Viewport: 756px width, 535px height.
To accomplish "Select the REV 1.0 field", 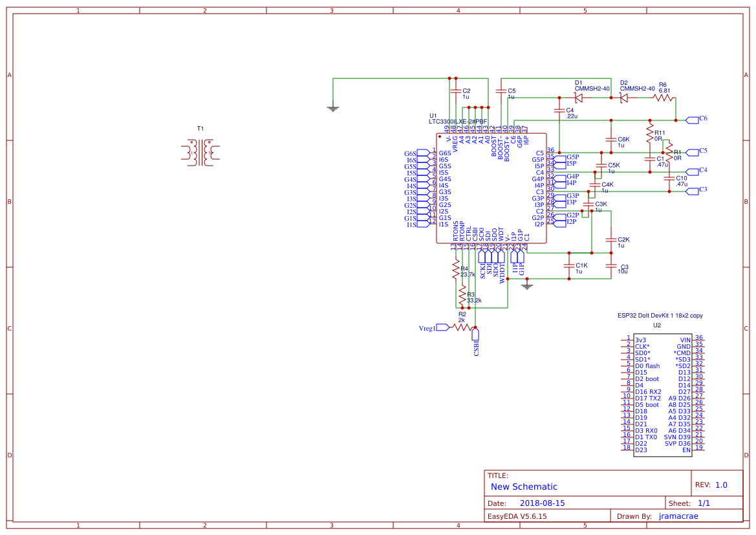I will click(720, 485).
